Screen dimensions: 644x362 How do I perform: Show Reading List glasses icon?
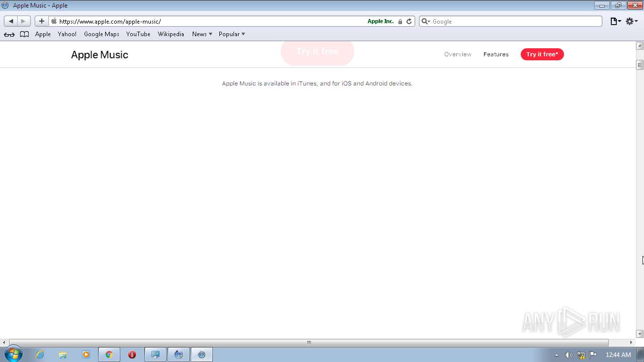click(x=9, y=34)
